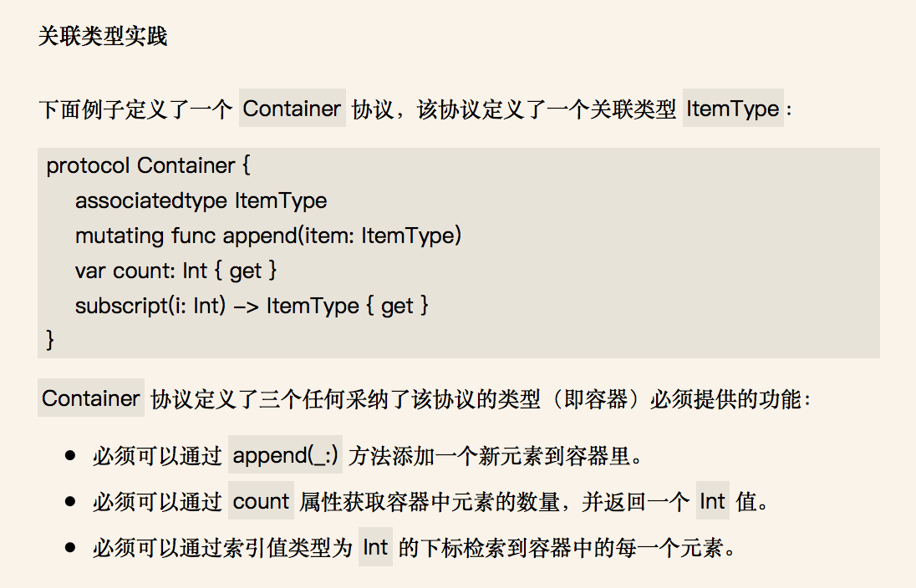This screenshot has width=916, height=588.
Task: Click the text 的下标检索到容器中的每一个元素
Action: [561, 548]
